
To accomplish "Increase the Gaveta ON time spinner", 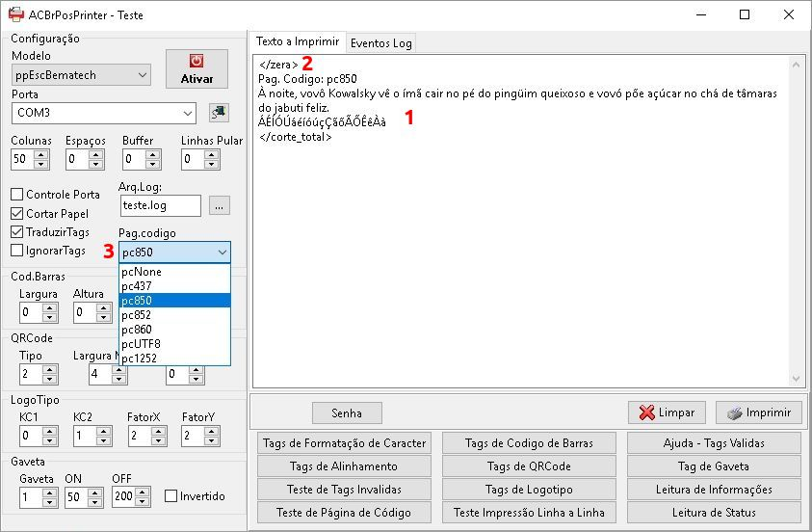I will pyautogui.click(x=95, y=492).
